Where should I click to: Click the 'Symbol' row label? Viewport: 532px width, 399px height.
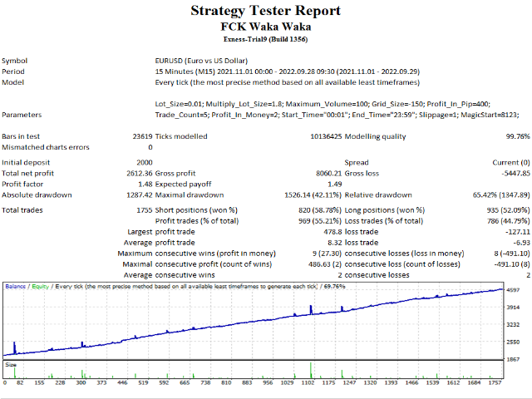click(15, 61)
